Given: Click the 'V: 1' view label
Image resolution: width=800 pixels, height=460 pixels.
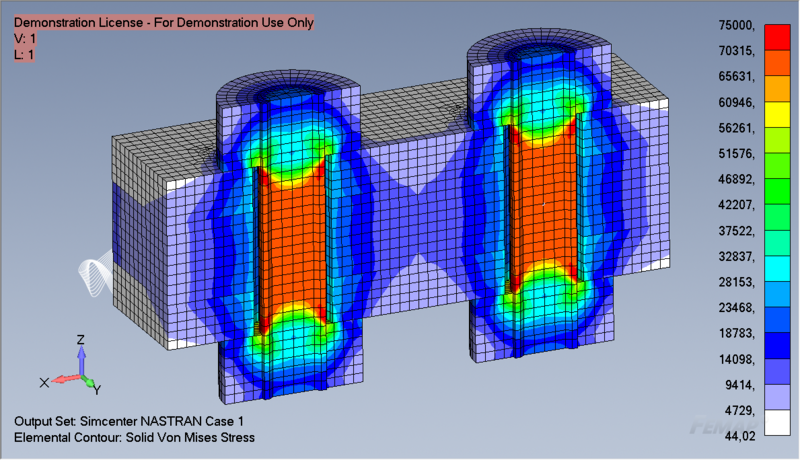Looking at the screenshot, I should click(x=25, y=38).
